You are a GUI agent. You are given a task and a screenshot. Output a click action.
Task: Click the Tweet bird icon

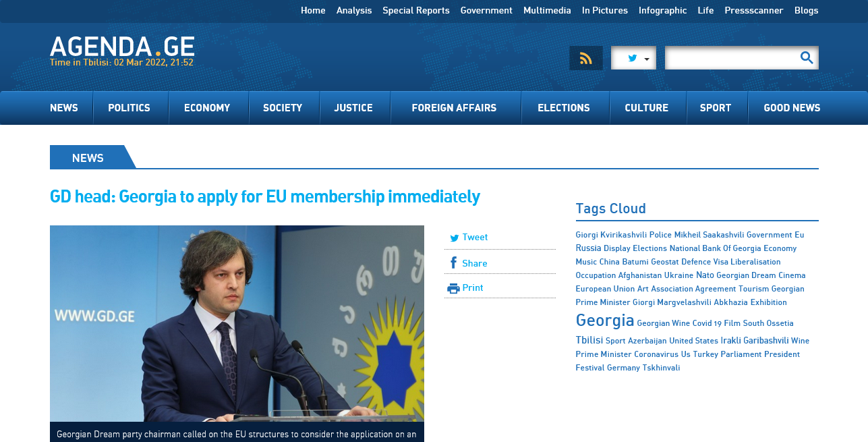pos(455,238)
